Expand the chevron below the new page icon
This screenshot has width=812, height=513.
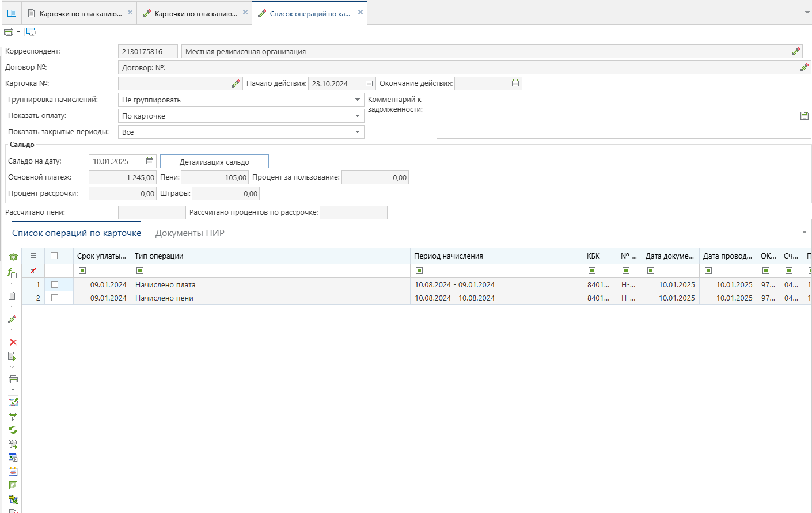click(12, 306)
